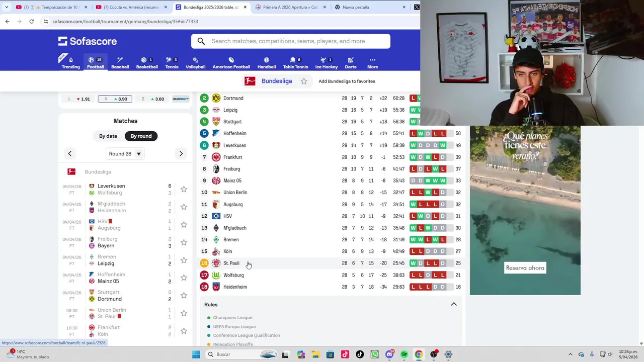
Task: Open Spotify from the taskbar
Action: [404, 354]
